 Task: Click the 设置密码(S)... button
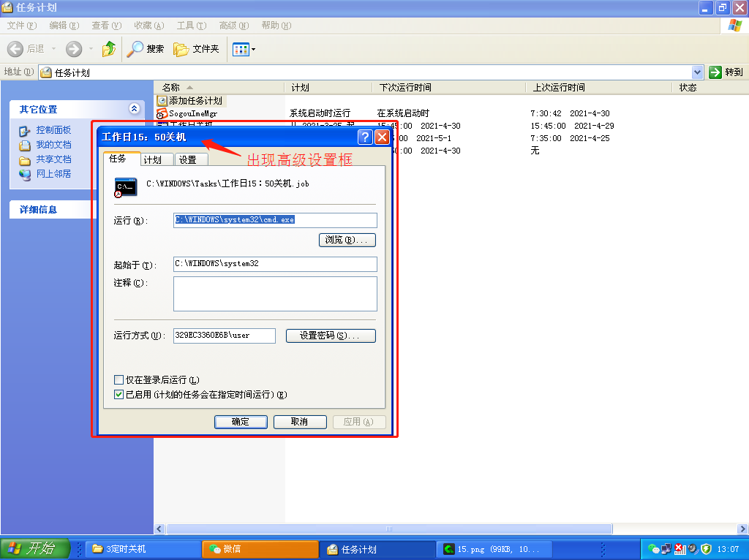tap(331, 336)
